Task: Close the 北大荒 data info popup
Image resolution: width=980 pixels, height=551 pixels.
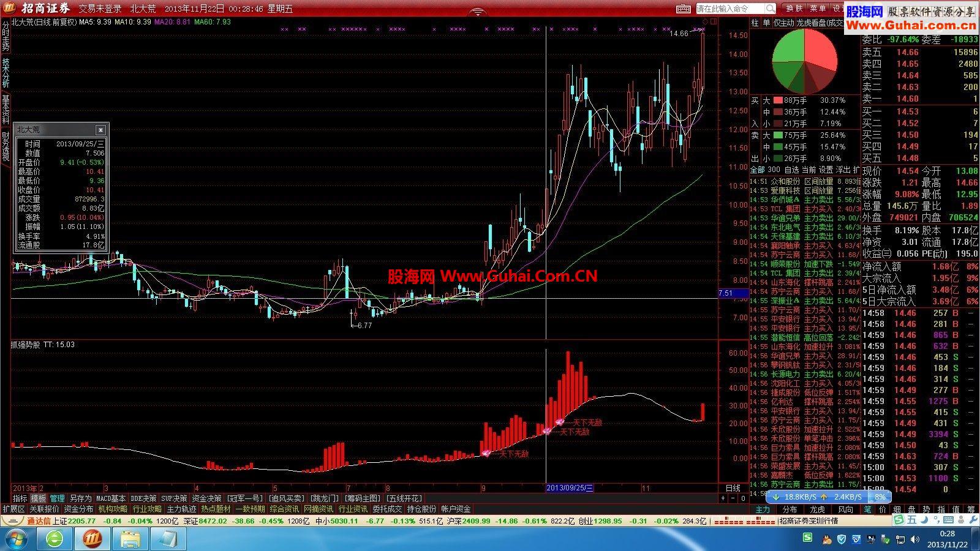Action: [x=101, y=130]
